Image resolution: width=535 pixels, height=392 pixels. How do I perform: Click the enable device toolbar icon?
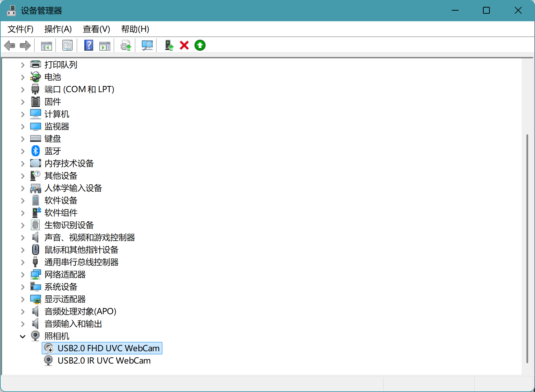click(169, 45)
